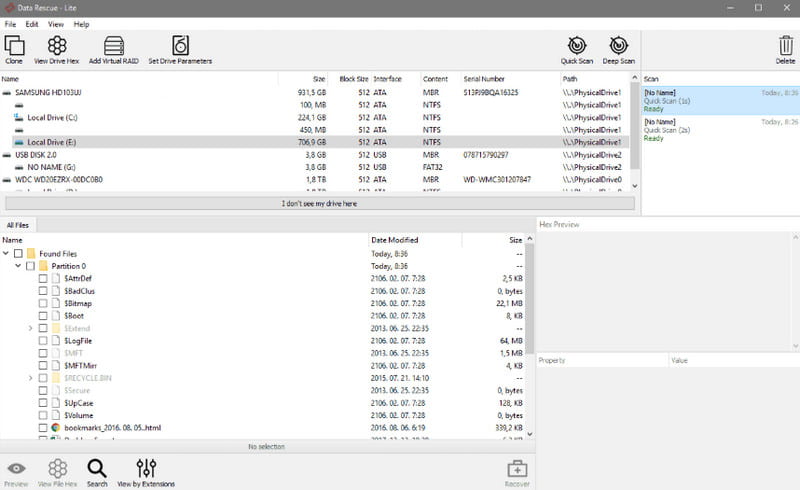Start a Quick Scan
This screenshot has height=490, width=800.
[x=577, y=45]
